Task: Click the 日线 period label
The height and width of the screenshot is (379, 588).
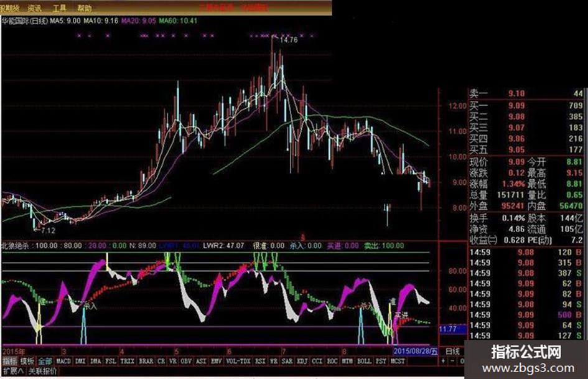Action: tap(452, 352)
